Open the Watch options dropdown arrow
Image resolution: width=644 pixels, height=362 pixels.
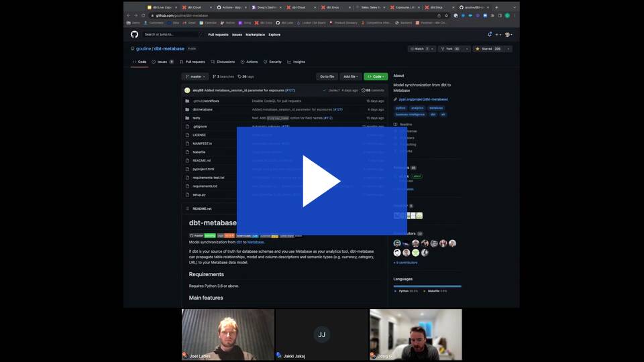pyautogui.click(x=432, y=49)
